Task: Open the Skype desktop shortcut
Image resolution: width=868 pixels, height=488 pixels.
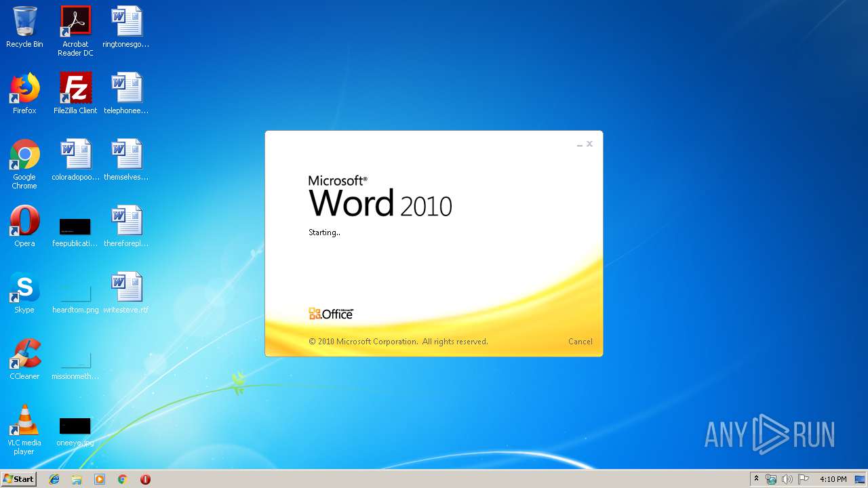Action: [24, 293]
